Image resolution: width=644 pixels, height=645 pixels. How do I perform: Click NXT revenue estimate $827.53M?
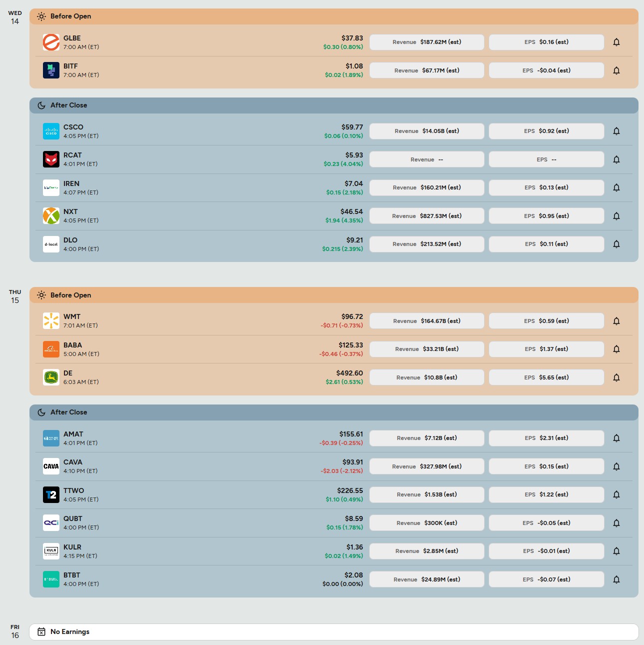pos(427,216)
